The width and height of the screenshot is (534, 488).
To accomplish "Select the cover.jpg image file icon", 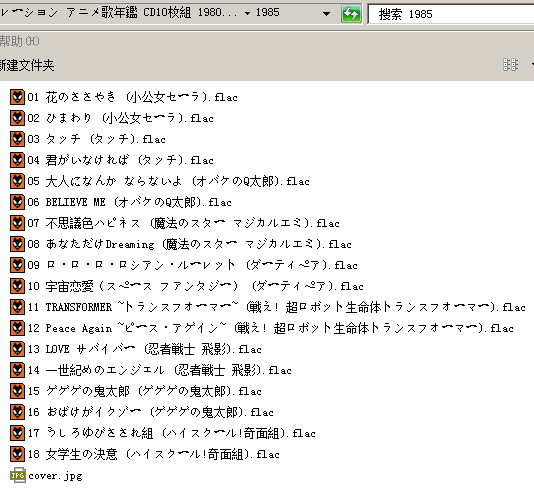I will tap(18, 475).
